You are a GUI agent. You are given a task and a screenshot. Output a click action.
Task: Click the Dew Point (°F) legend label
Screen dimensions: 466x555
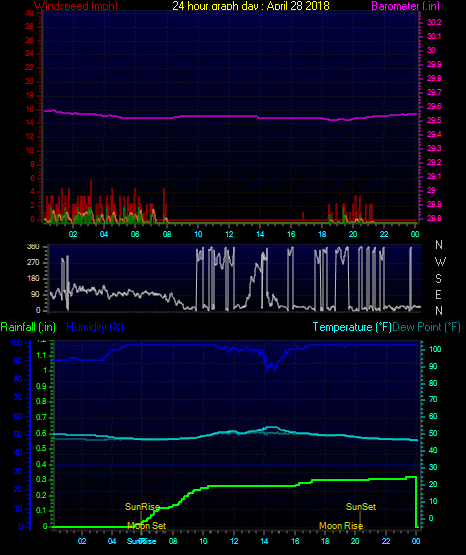(x=427, y=327)
